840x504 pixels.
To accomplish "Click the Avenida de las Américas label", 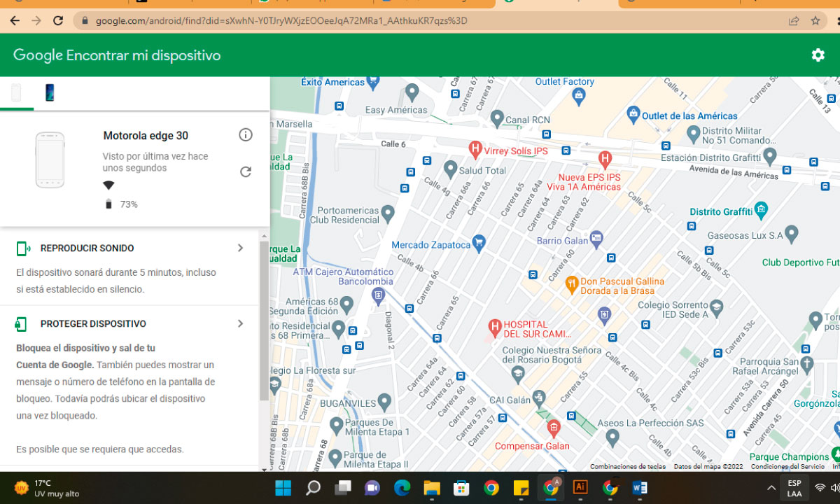I will pyautogui.click(x=734, y=174).
